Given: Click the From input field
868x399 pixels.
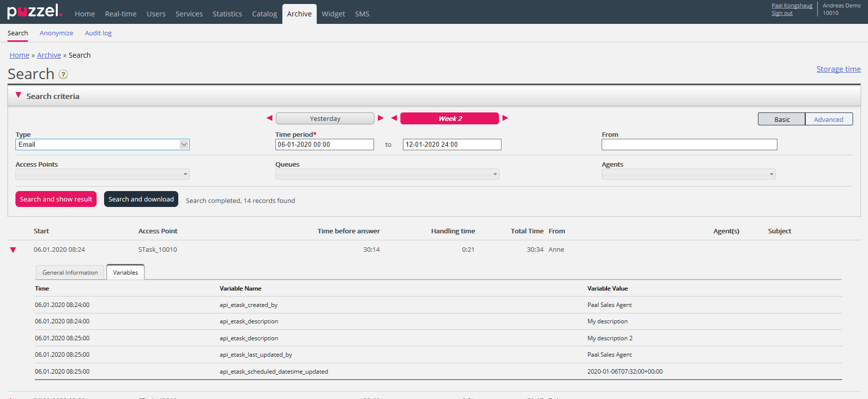Looking at the screenshot, I should coord(689,144).
